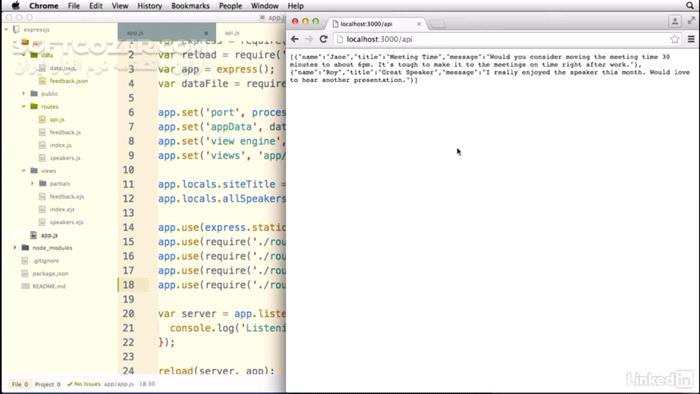Close the localhost:3000/api browser tab
The image size is (700, 394).
tap(419, 24)
